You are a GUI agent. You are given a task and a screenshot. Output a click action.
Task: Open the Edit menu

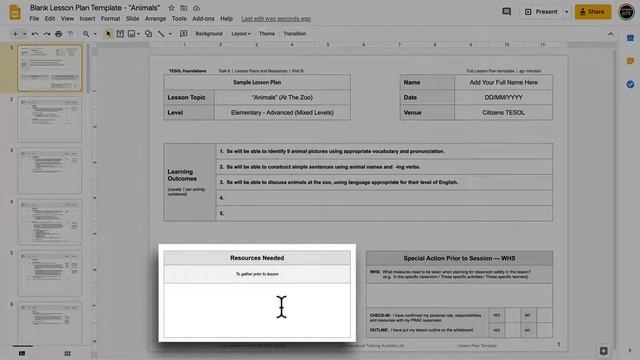pyautogui.click(x=50, y=19)
